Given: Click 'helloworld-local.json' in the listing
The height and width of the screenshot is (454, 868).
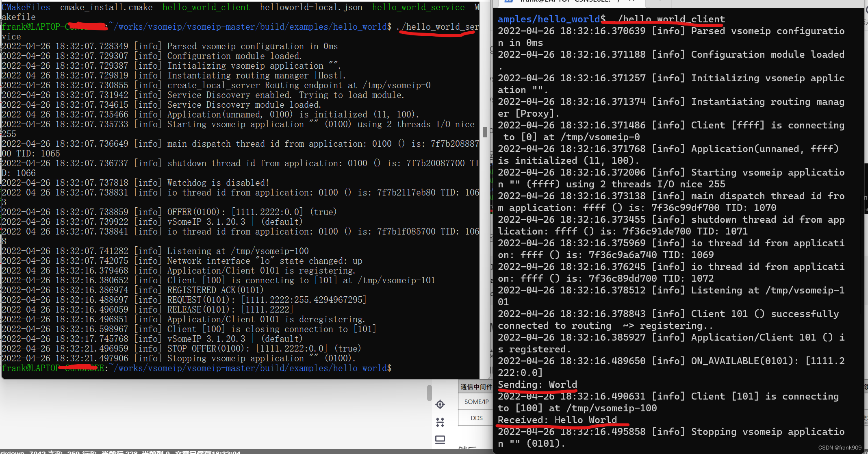Looking at the screenshot, I should click(311, 7).
